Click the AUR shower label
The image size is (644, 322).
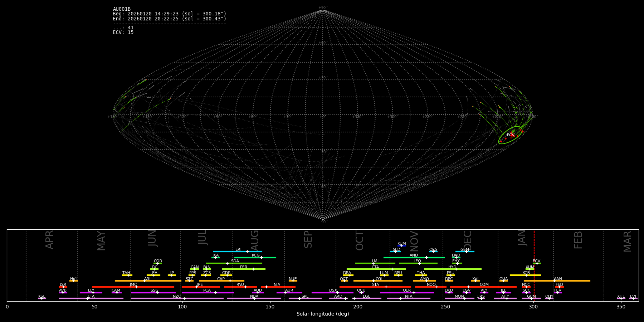coord(289,290)
